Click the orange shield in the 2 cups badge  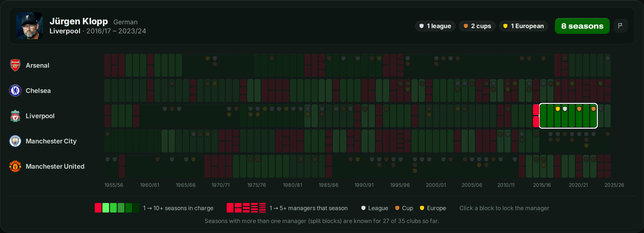coord(466,26)
